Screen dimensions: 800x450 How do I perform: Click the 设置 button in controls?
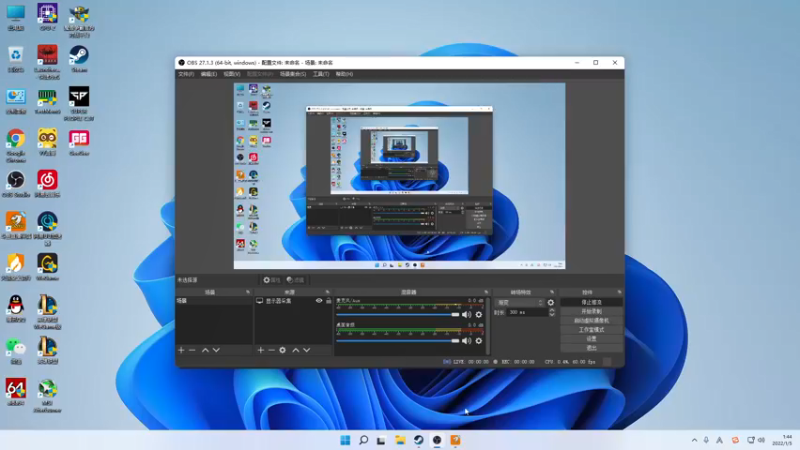pyautogui.click(x=591, y=338)
